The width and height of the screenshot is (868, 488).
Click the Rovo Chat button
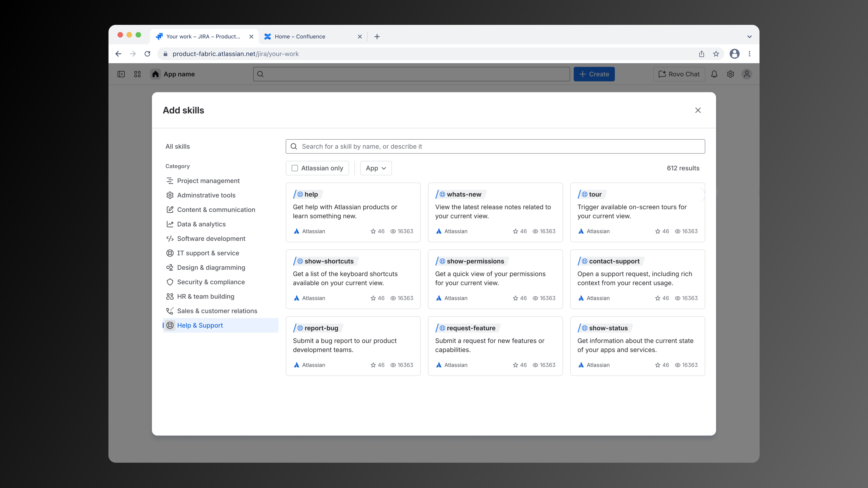[x=679, y=74]
